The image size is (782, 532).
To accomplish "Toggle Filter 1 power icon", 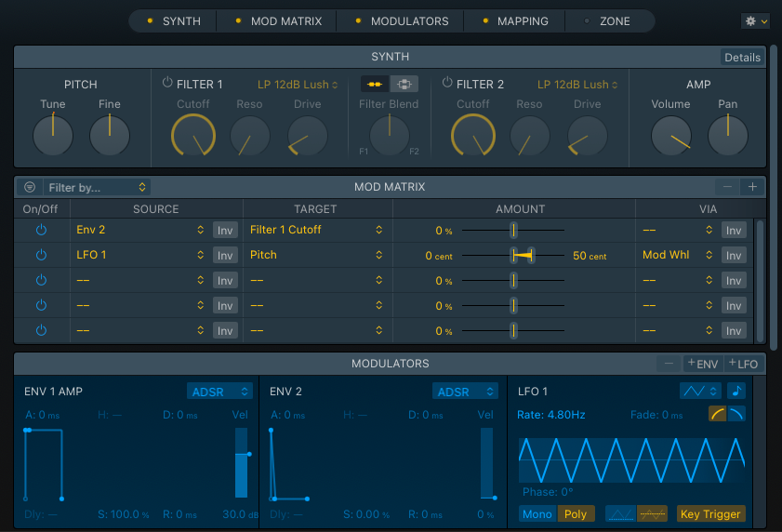I will pos(167,83).
